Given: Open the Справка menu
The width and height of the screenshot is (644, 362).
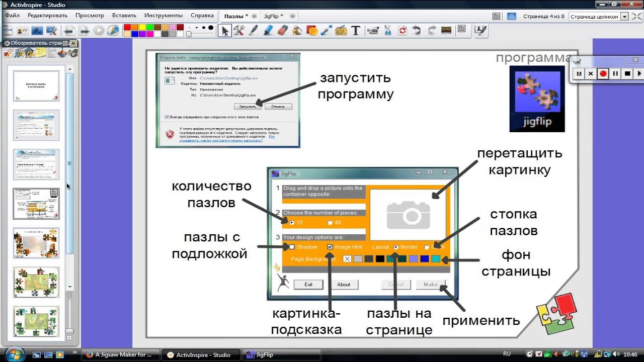Looking at the screenshot, I should [202, 16].
